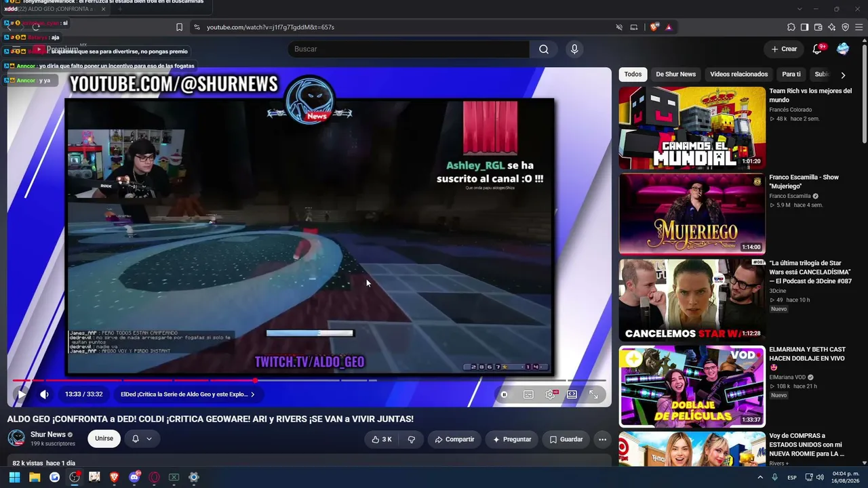Open Discord from the taskbar

pos(134,477)
